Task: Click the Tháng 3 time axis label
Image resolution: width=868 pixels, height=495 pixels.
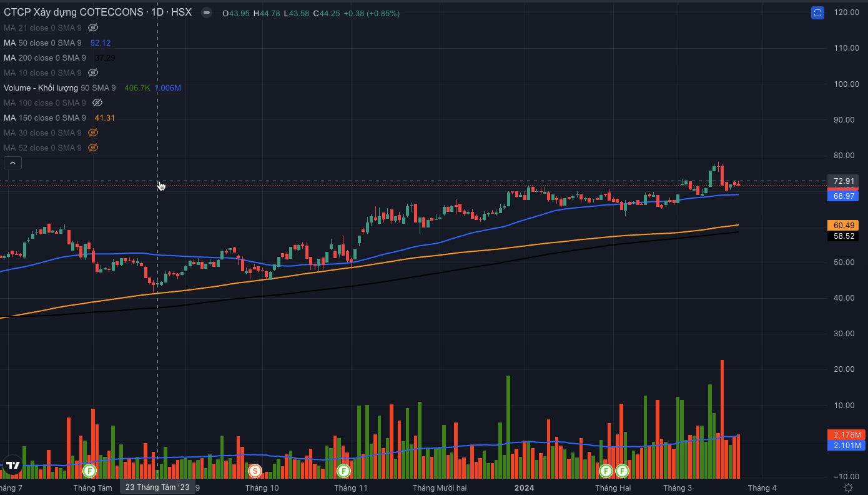Action: click(x=678, y=487)
